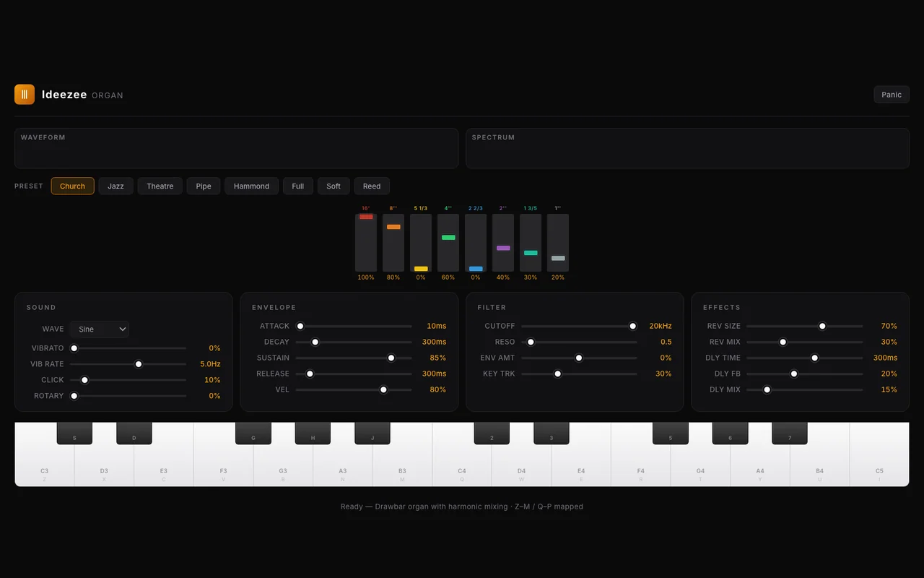This screenshot has width=924, height=578.
Task: Click the VIB RATE slider knob
Action: click(139, 364)
